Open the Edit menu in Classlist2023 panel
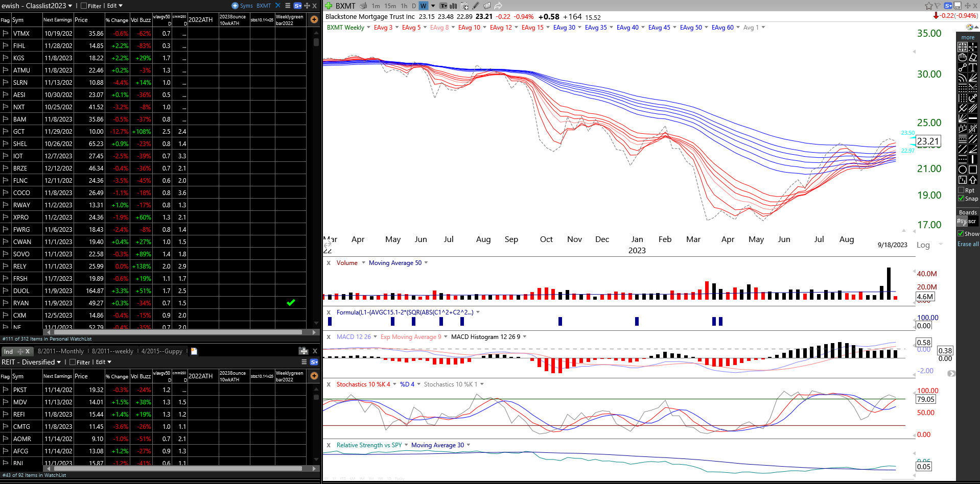The width and height of the screenshot is (980, 484). (114, 6)
